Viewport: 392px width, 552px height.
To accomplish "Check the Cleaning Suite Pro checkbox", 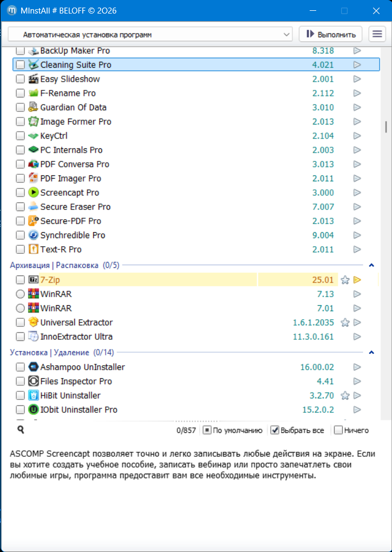I will 21,65.
